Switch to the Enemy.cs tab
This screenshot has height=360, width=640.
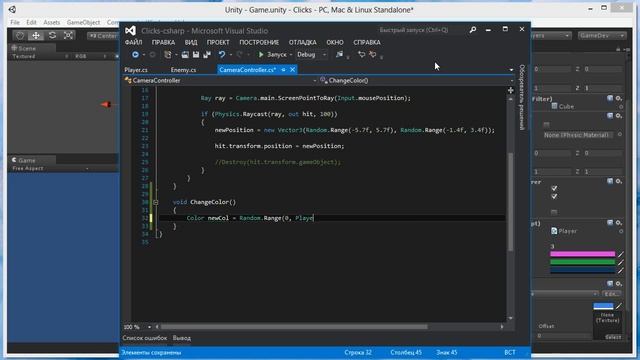pos(183,70)
